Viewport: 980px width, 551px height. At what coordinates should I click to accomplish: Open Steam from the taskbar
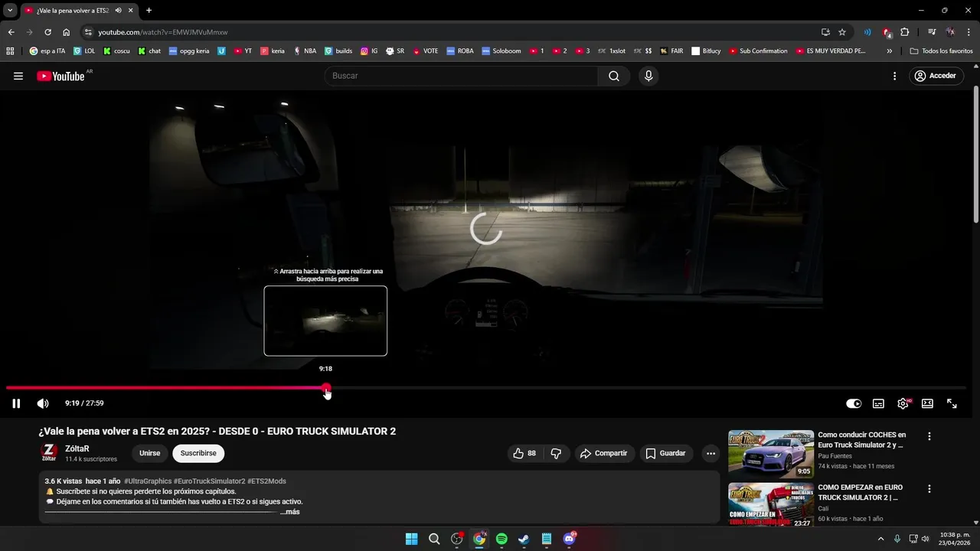(524, 539)
